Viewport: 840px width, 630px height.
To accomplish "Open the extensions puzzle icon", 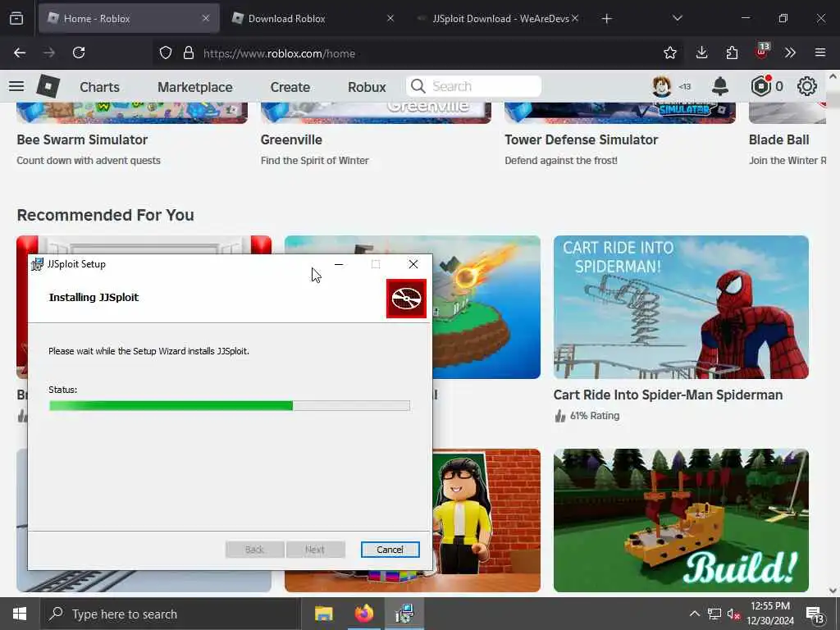I will tap(732, 53).
